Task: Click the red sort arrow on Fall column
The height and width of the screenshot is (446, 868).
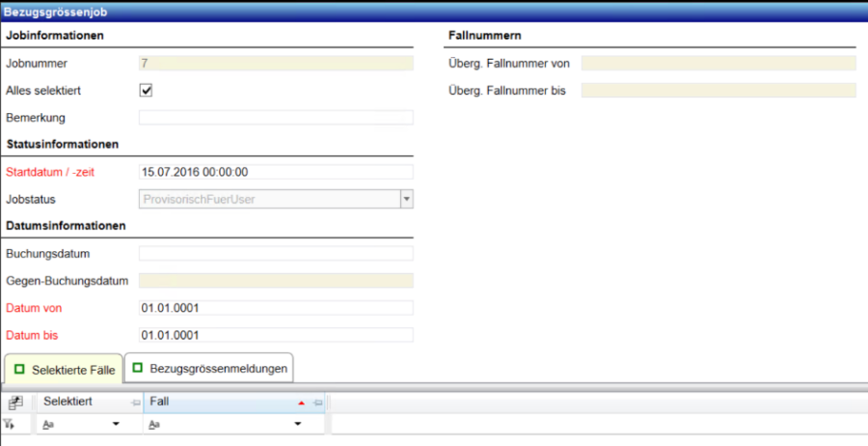Action: point(301,403)
